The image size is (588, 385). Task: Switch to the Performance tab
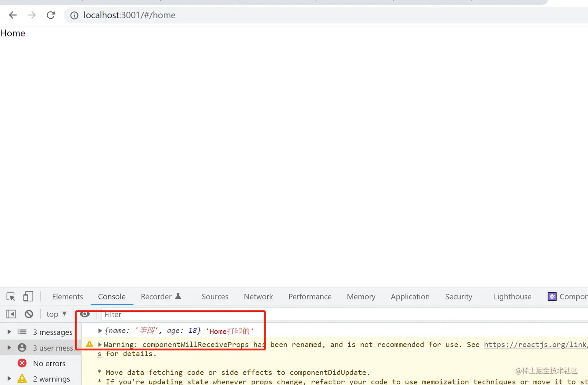tap(310, 297)
